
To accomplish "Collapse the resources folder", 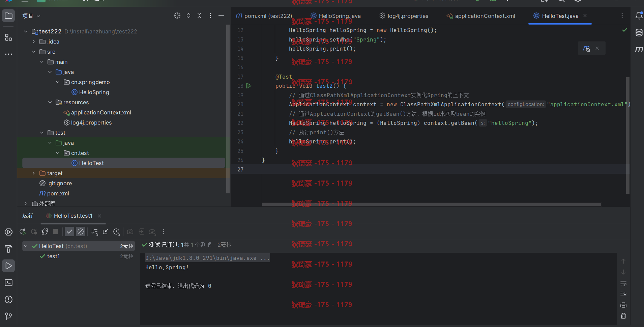I will [x=50, y=102].
